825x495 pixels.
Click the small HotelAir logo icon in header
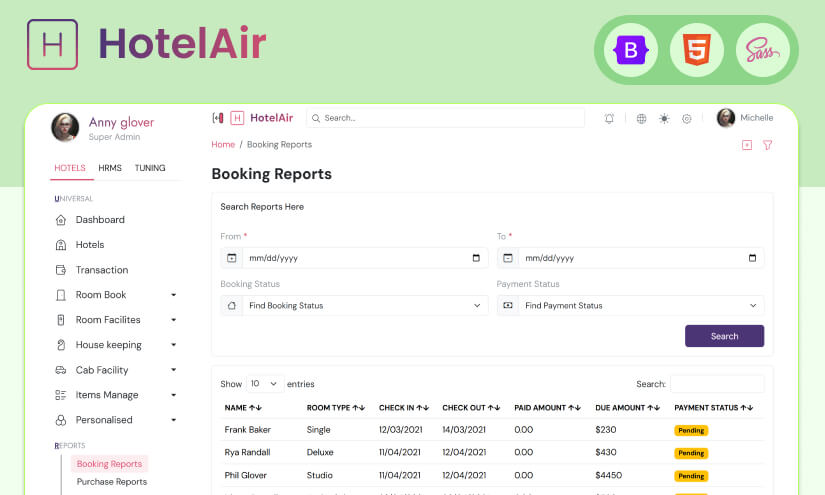237,118
